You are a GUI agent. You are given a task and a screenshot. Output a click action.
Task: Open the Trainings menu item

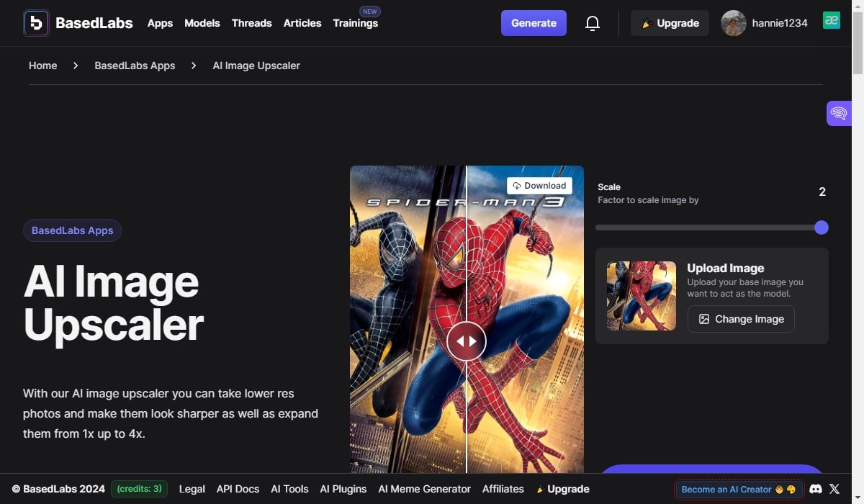pyautogui.click(x=355, y=23)
